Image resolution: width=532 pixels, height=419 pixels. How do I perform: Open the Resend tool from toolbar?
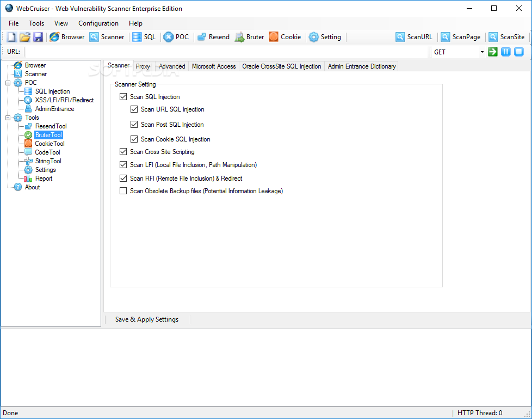click(213, 37)
